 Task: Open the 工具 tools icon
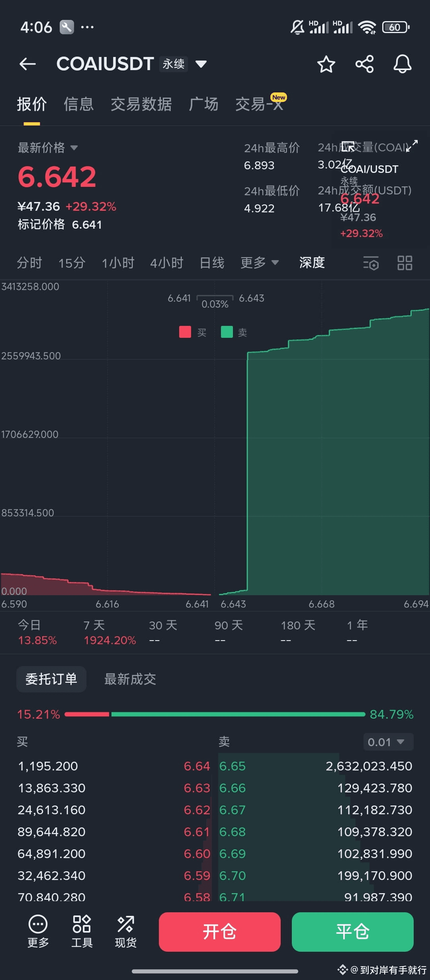82,931
